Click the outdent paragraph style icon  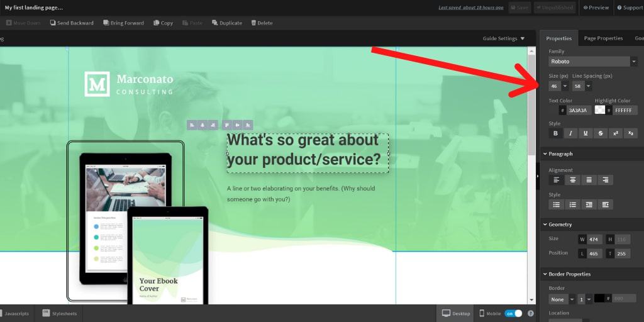click(589, 204)
